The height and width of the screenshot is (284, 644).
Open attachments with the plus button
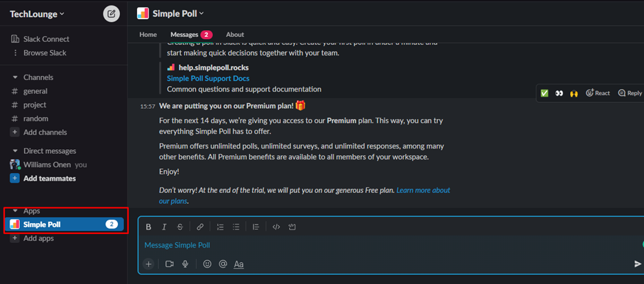click(149, 264)
